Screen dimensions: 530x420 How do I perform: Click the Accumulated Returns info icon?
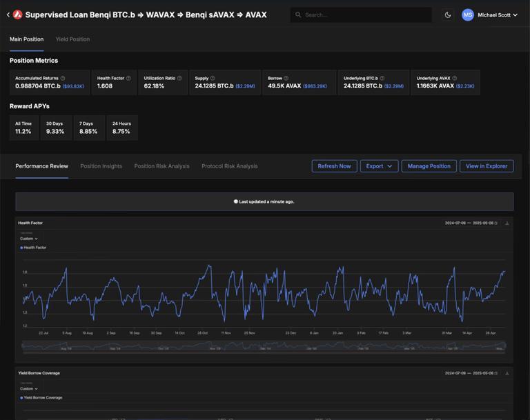63,79
